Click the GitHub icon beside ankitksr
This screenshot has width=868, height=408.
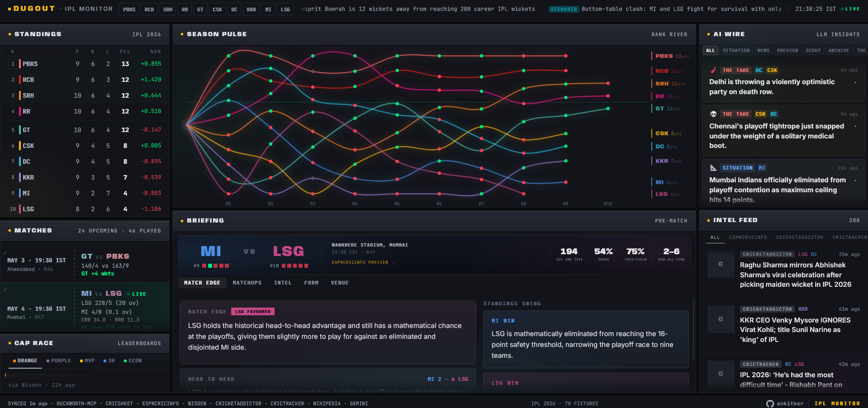pos(770,403)
